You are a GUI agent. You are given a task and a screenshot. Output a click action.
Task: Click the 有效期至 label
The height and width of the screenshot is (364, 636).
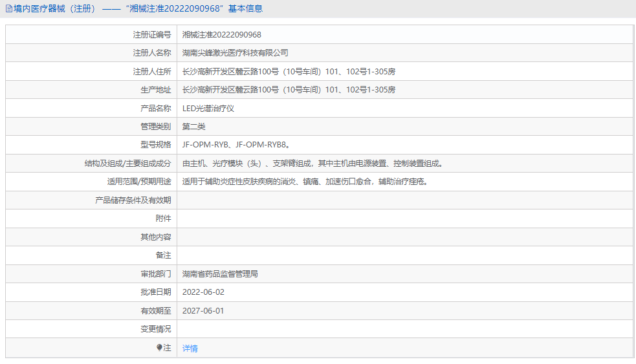(156, 311)
